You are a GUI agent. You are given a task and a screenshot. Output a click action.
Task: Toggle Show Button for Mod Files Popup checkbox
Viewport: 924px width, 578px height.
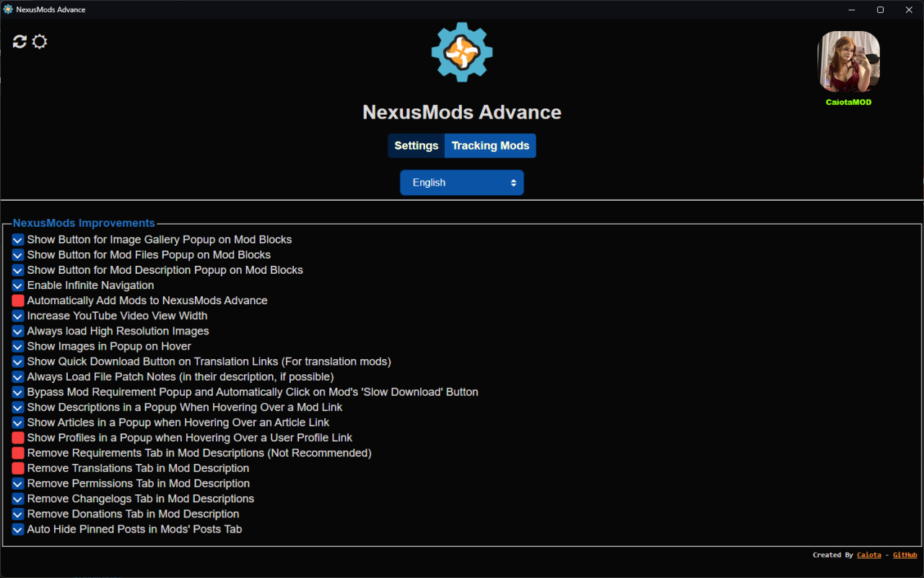tap(18, 255)
